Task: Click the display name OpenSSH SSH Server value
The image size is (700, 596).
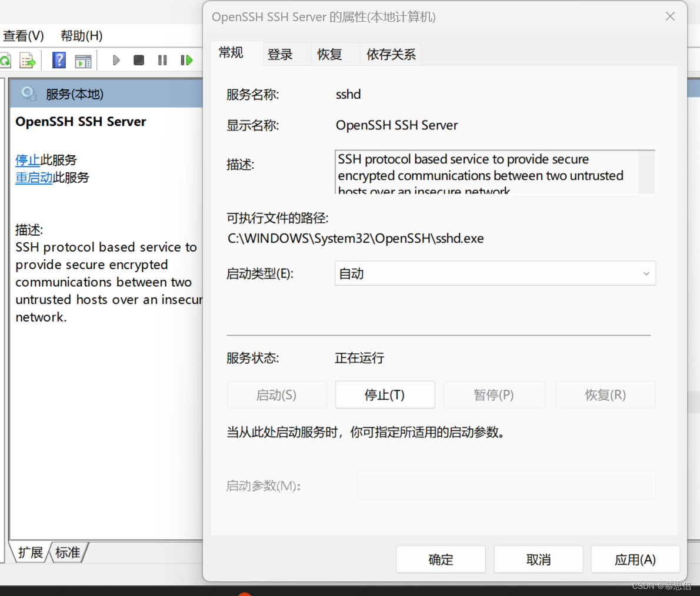Action: point(397,125)
